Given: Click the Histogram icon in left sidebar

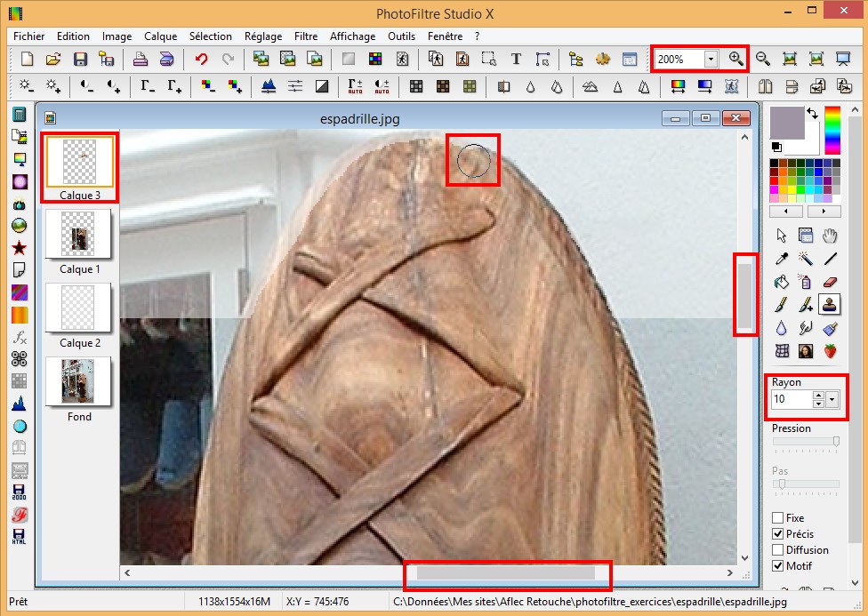Looking at the screenshot, I should pos(20,404).
